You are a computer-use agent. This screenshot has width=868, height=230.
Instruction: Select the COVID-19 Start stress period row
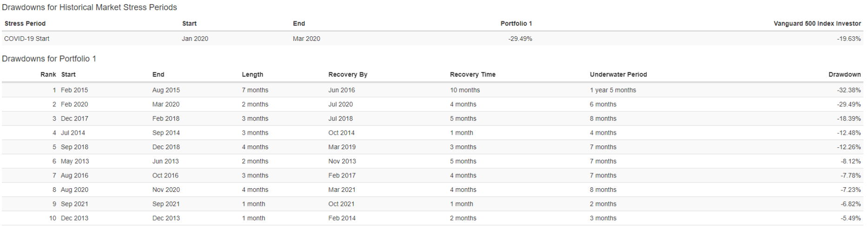[432, 39]
